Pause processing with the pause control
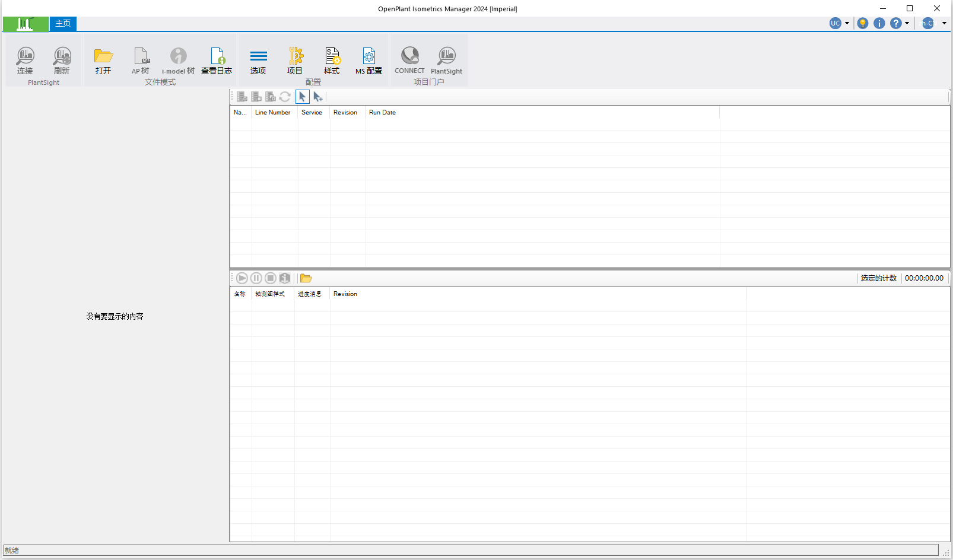 [x=256, y=278]
